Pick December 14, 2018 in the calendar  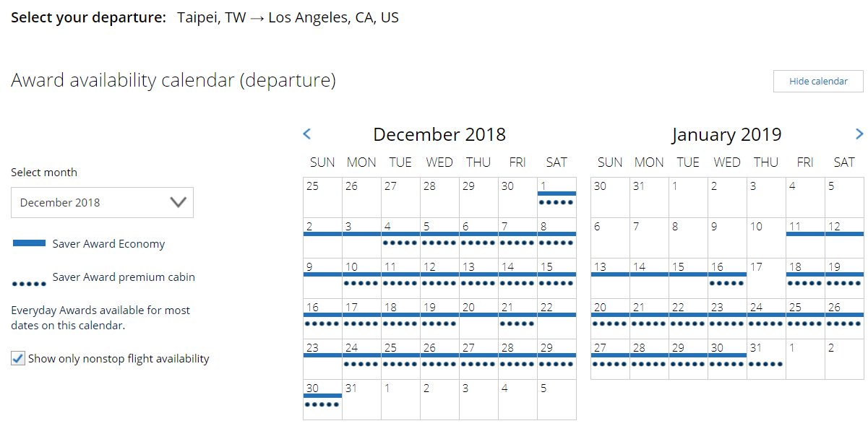coord(517,278)
